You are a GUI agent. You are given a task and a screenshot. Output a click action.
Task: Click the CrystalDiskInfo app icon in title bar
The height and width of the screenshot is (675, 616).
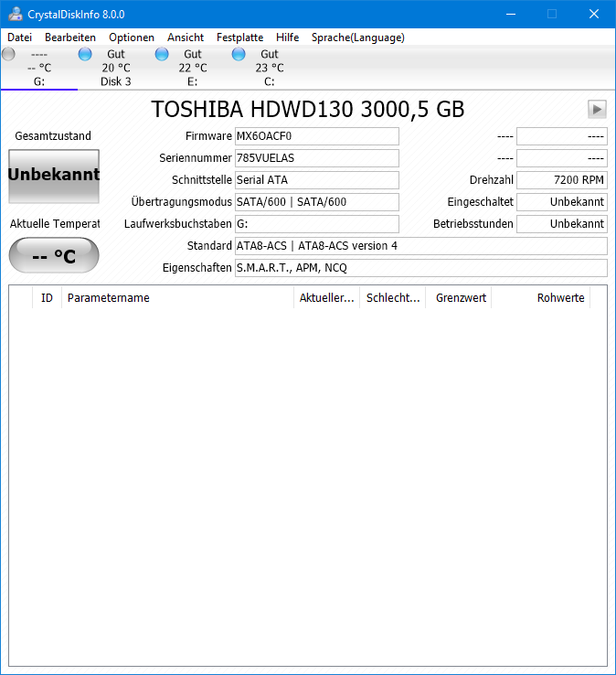click(x=16, y=15)
